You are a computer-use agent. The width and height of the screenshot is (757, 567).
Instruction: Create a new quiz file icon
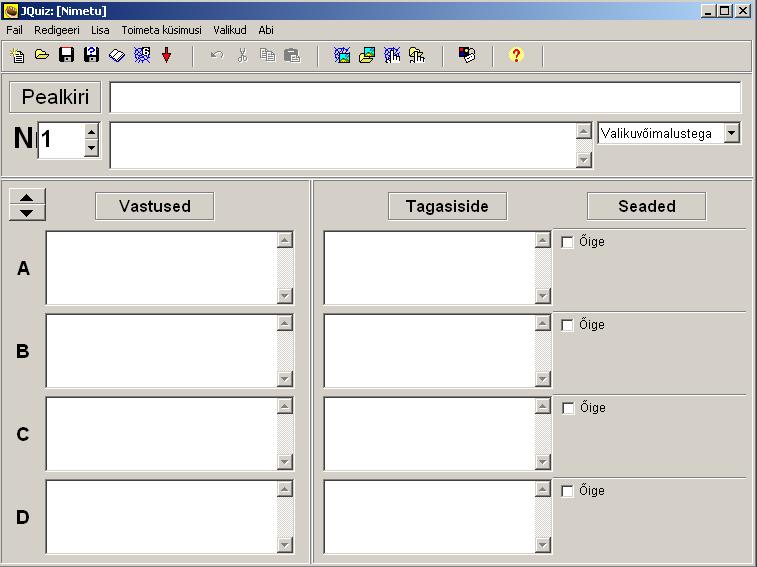coord(17,56)
